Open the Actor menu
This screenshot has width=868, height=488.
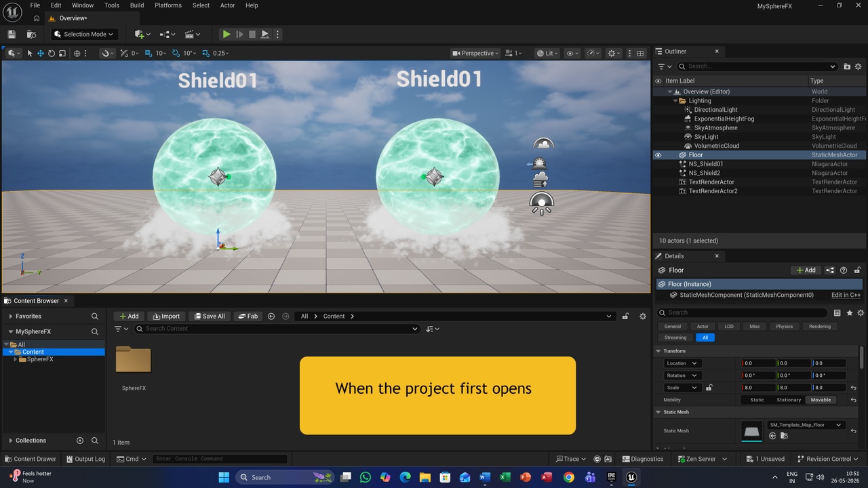[x=228, y=5]
